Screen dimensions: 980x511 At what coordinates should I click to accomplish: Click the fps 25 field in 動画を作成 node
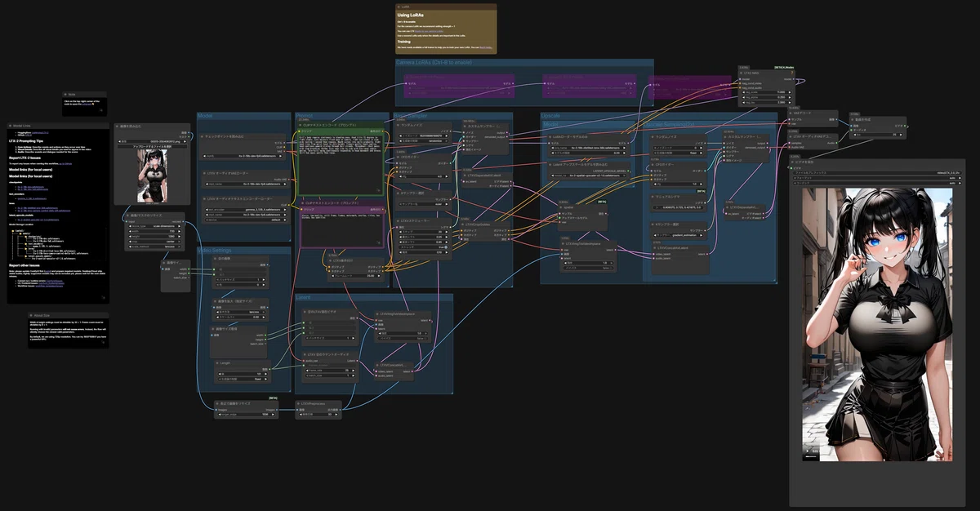[878, 135]
